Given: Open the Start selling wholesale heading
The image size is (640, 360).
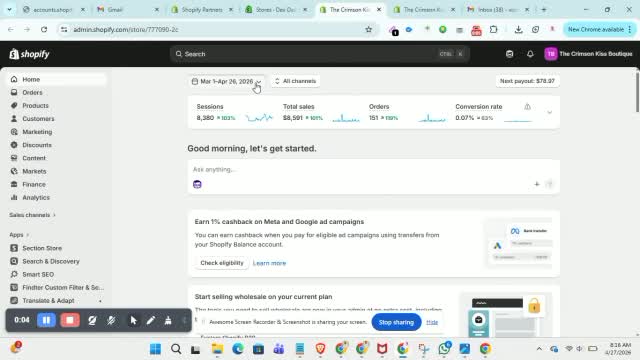Looking at the screenshot, I should (x=263, y=297).
